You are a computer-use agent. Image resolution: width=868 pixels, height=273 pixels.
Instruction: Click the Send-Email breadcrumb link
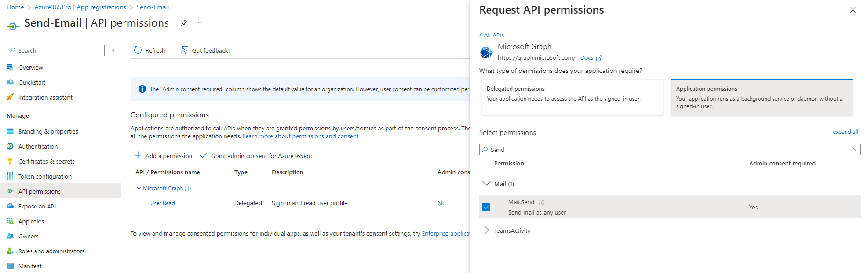[153, 7]
